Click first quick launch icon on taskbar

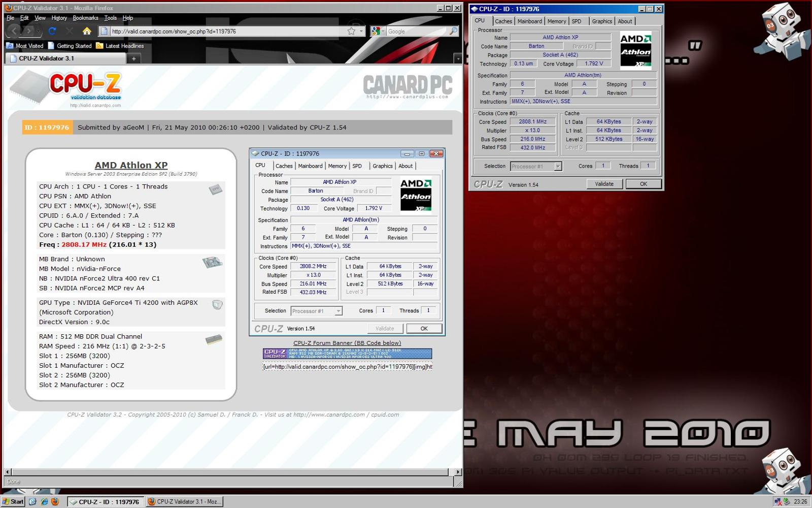(x=32, y=501)
